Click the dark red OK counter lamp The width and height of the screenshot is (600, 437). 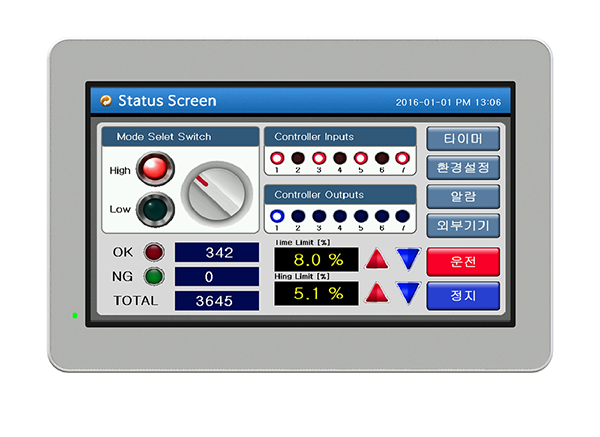pyautogui.click(x=154, y=252)
